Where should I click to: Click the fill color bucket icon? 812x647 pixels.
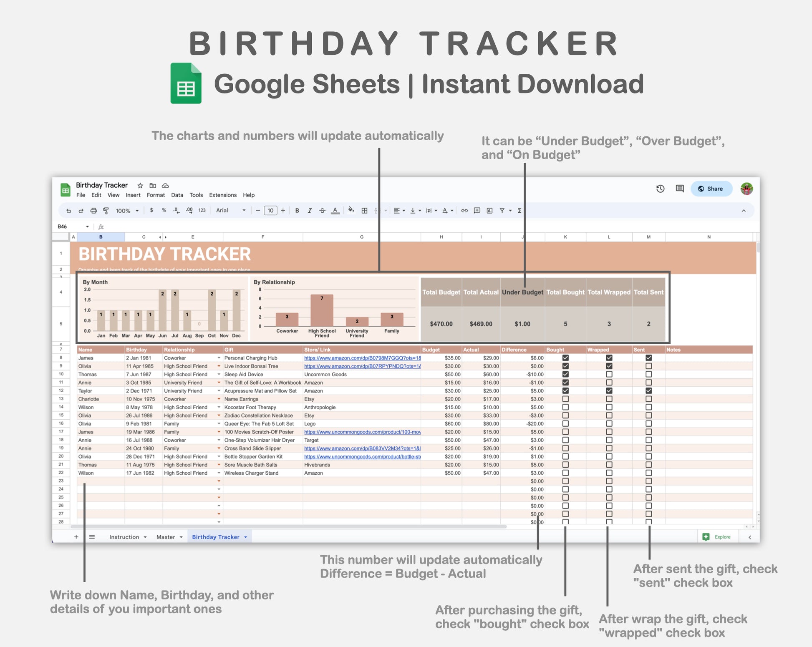351,210
